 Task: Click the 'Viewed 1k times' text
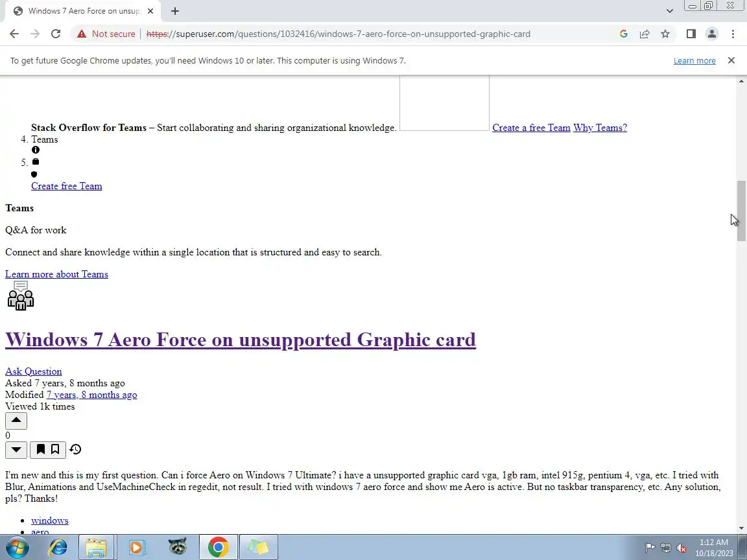(40, 406)
